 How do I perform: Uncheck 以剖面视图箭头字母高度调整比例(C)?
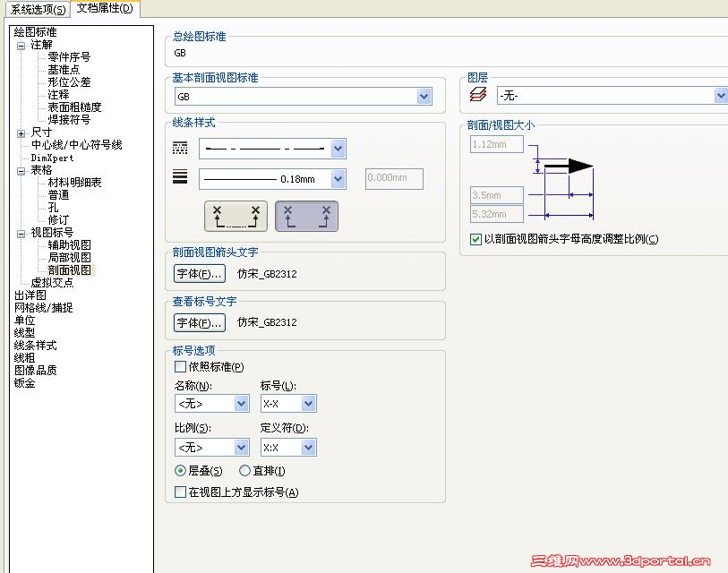[x=475, y=240]
